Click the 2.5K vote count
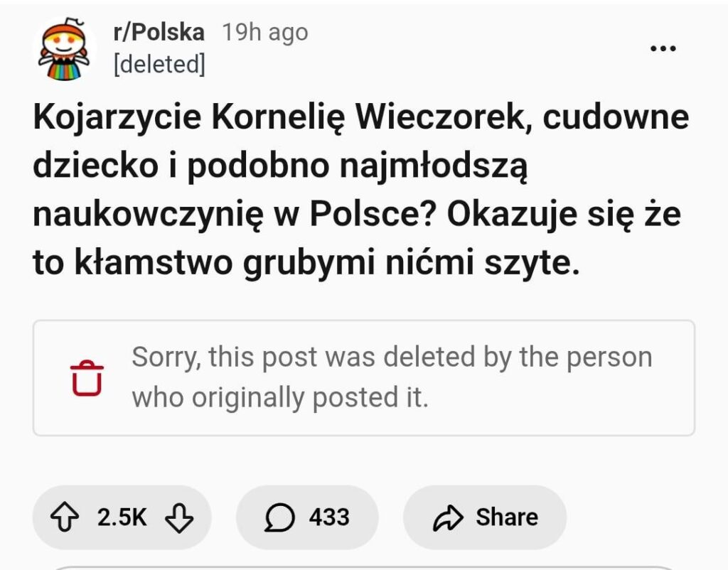This screenshot has width=728, height=570. click(122, 518)
